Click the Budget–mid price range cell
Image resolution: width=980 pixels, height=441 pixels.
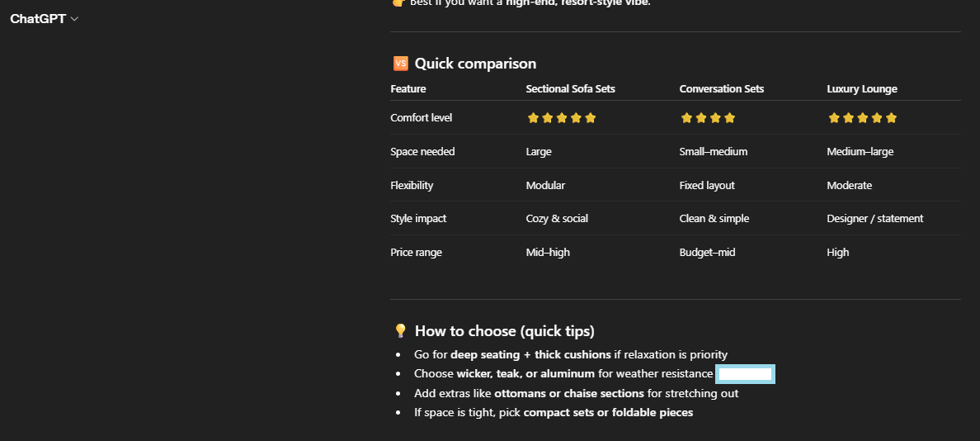click(707, 253)
